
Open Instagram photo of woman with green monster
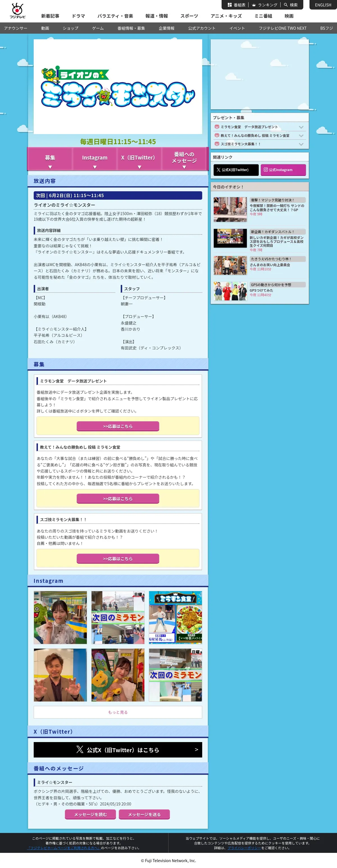click(60, 617)
